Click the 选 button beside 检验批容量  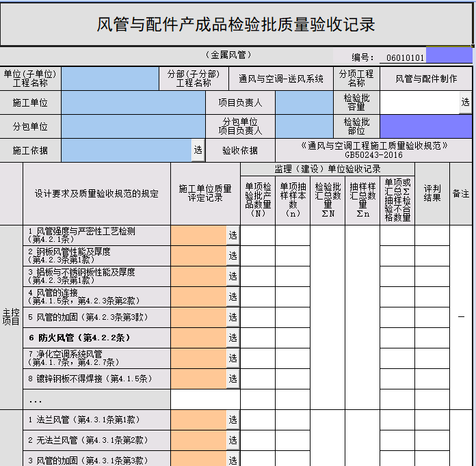point(465,102)
